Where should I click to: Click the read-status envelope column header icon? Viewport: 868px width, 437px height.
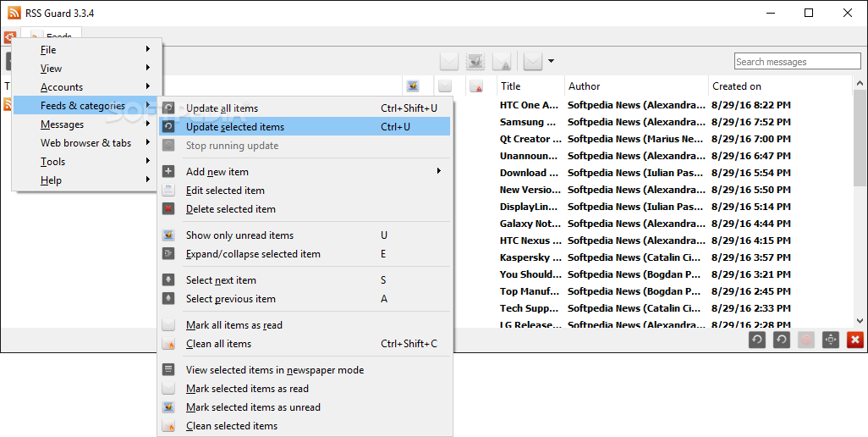pyautogui.click(x=444, y=86)
